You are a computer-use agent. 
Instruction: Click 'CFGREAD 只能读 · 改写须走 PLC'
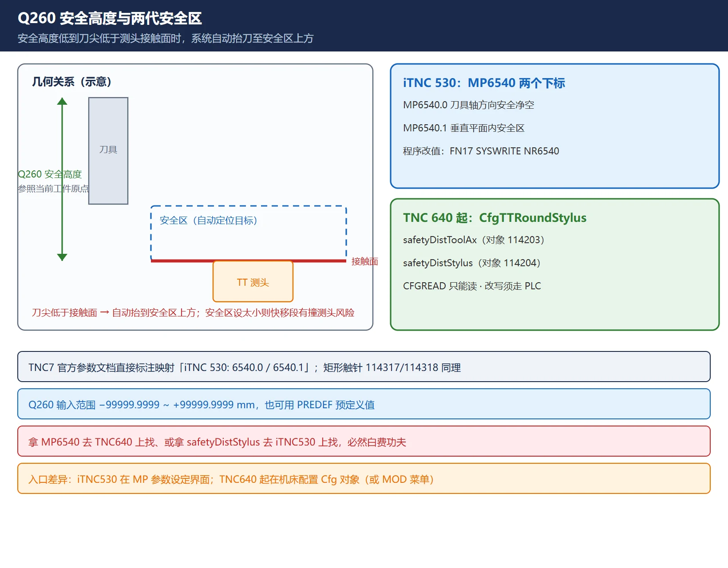tap(472, 286)
